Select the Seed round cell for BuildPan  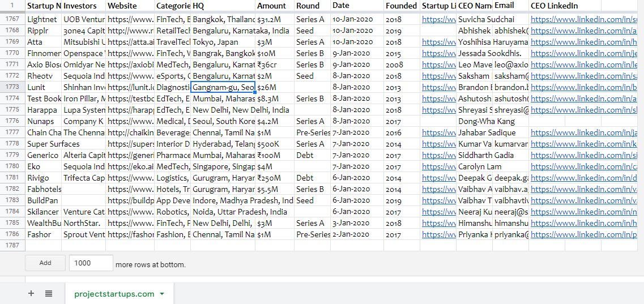coord(313,200)
